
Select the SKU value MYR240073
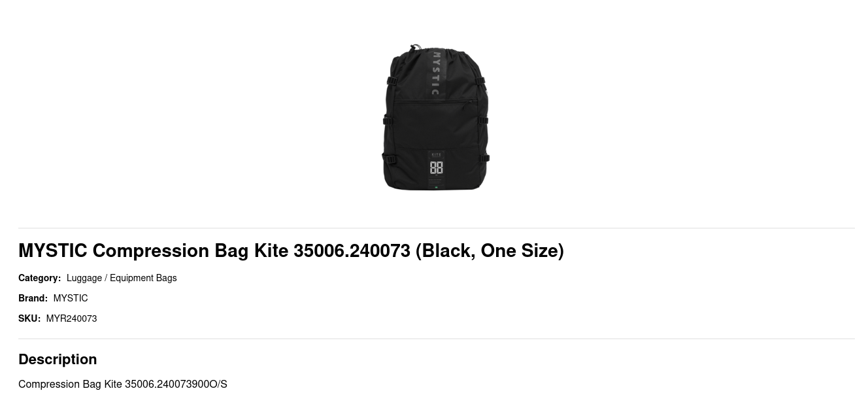click(x=71, y=318)
